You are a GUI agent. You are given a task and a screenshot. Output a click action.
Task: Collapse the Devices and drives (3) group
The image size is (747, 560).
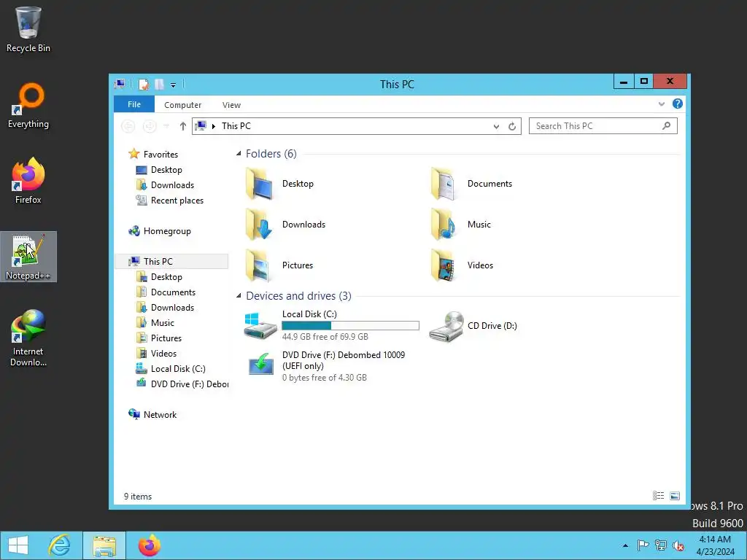point(239,296)
